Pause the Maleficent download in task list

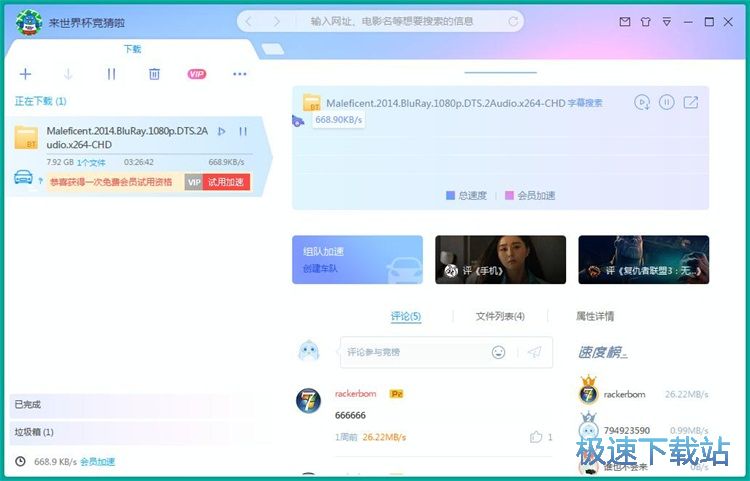click(243, 131)
